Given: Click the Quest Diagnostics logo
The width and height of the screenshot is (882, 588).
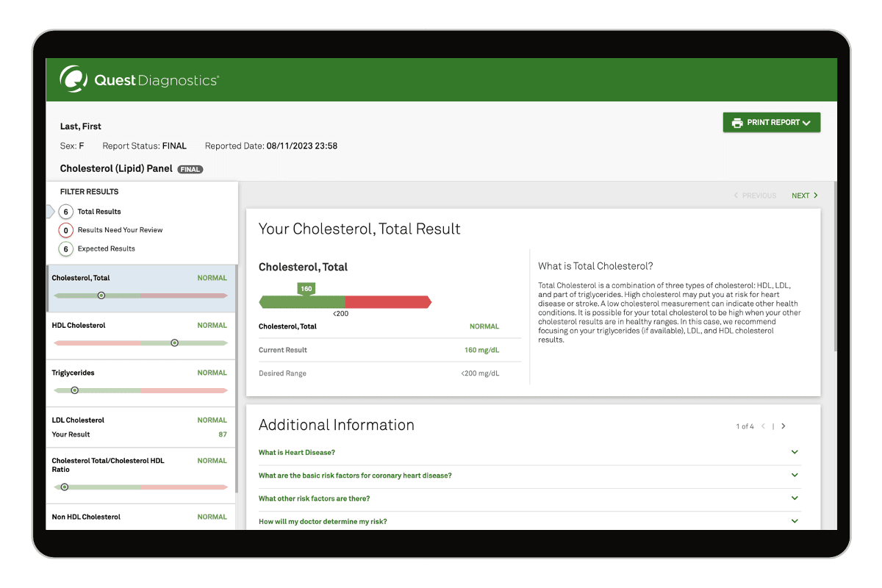Looking at the screenshot, I should (139, 79).
